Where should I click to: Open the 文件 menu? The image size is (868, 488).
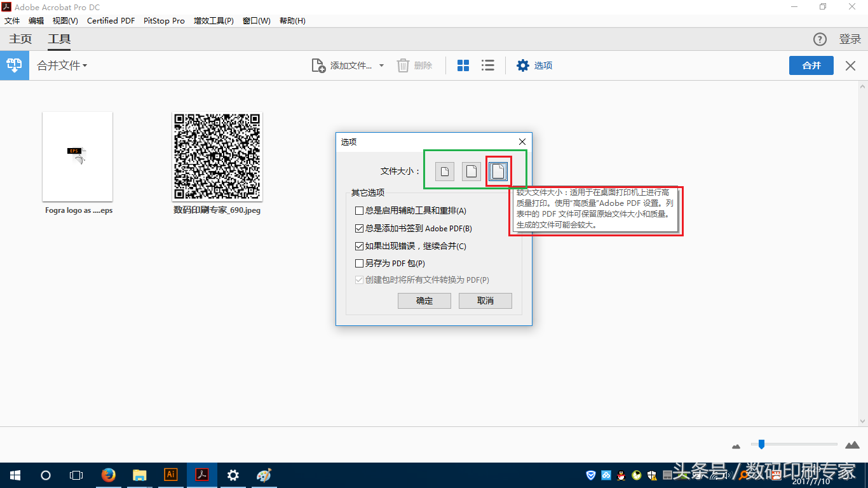point(12,21)
